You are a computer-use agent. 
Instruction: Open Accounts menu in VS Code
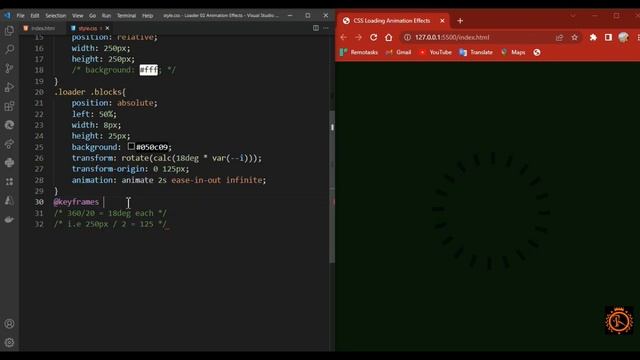[9, 324]
